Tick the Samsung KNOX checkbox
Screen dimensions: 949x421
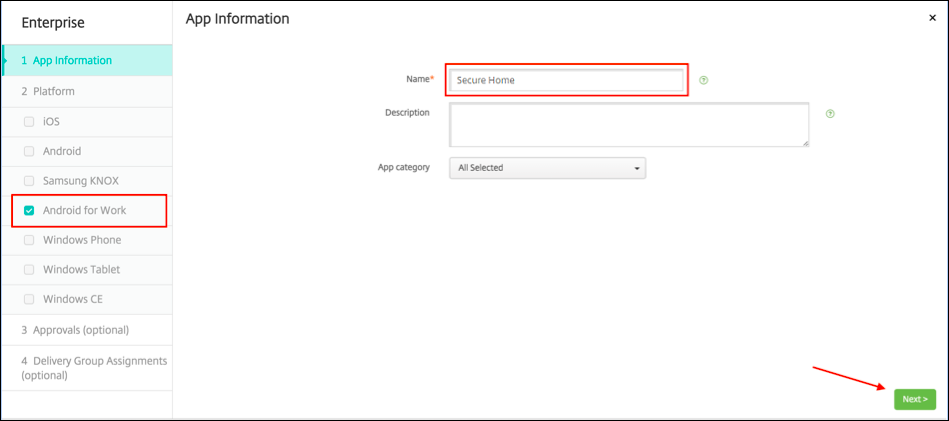[29, 181]
